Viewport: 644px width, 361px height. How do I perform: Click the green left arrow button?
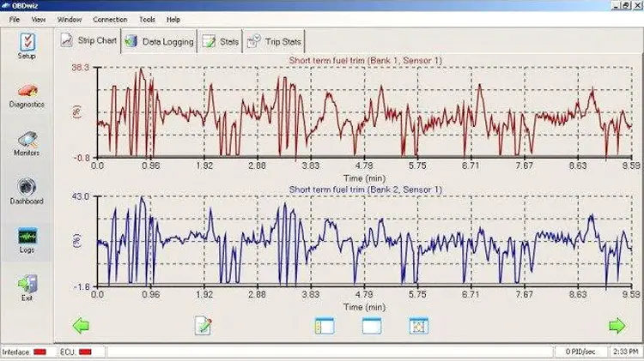81,326
